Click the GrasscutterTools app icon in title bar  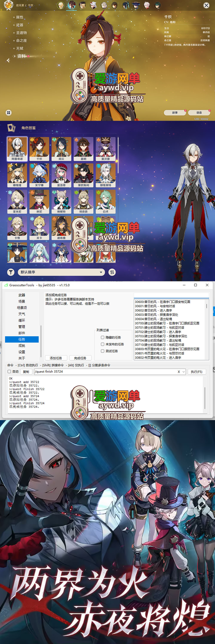[6, 285]
